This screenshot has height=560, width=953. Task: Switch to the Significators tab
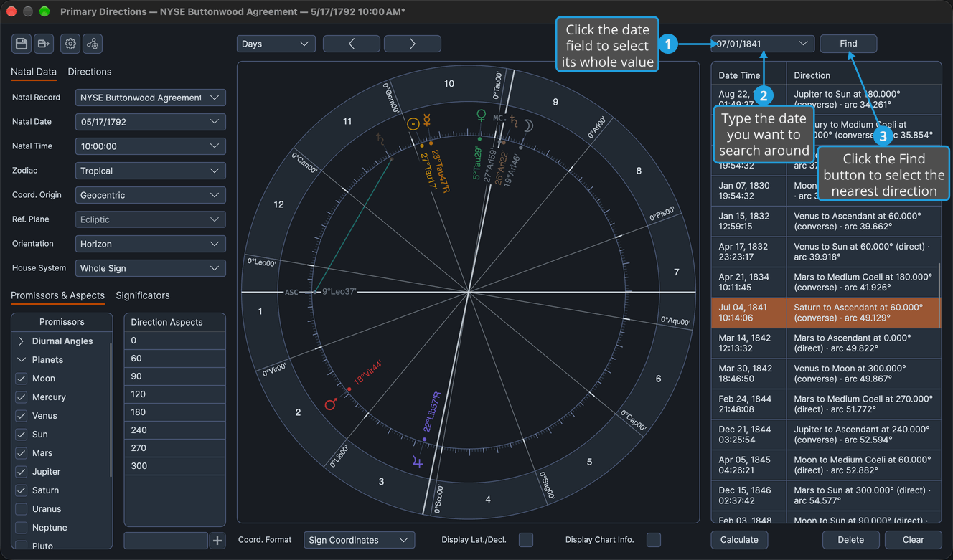pos(143,295)
